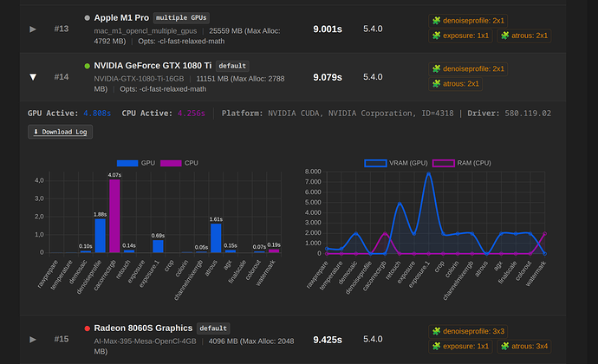Image resolution: width=598 pixels, height=364 pixels.
Task: Collapse the row #14 GTX 1080 Ti entry
Action: click(x=34, y=77)
